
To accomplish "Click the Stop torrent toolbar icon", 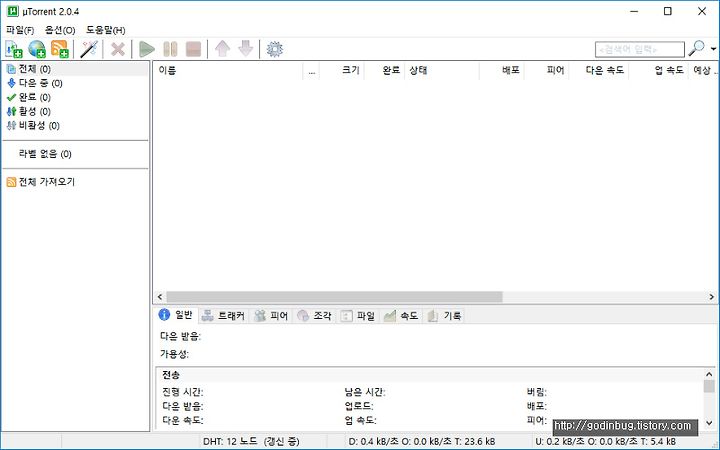I will click(x=193, y=49).
